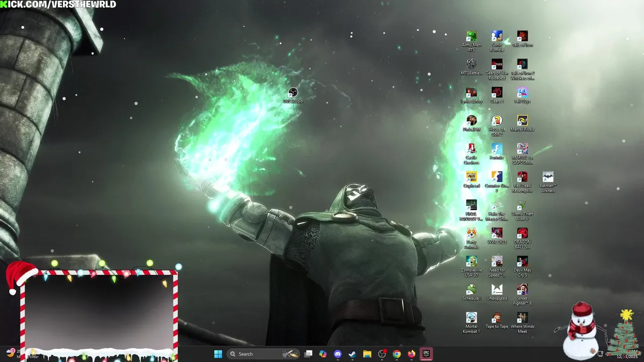Image resolution: width=644 pixels, height=362 pixels.
Task: Click the Party Animals shortcut
Action: pos(471,238)
